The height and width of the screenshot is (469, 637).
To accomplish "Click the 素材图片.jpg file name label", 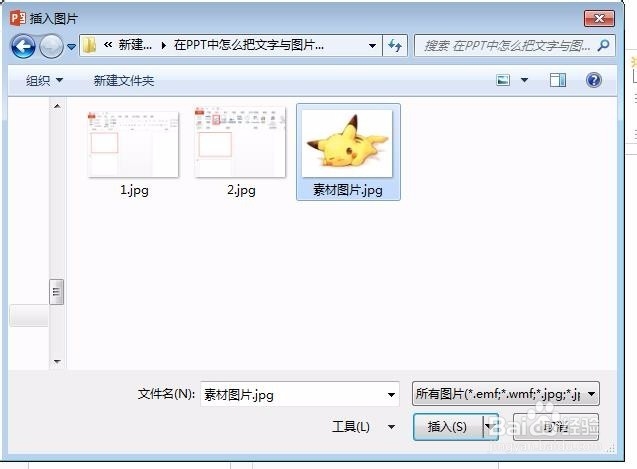I will 348,190.
